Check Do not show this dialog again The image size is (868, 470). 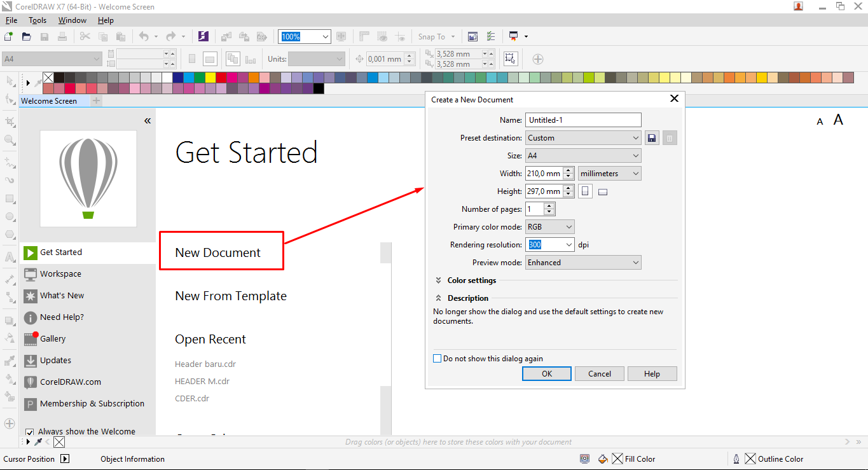[437, 359]
